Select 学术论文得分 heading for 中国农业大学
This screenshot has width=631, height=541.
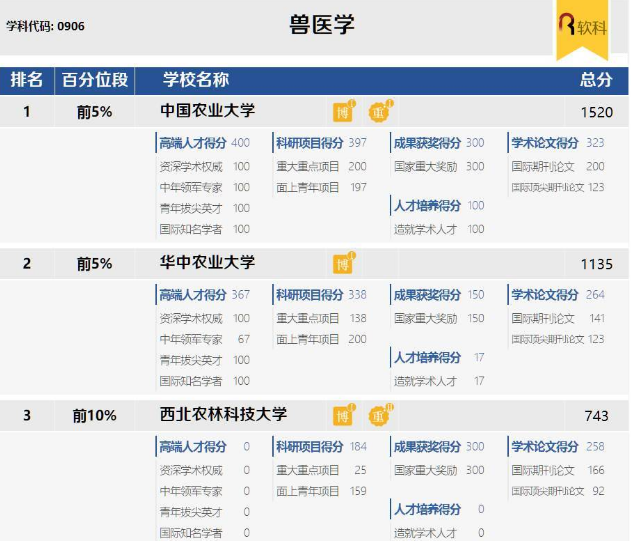pyautogui.click(x=545, y=143)
